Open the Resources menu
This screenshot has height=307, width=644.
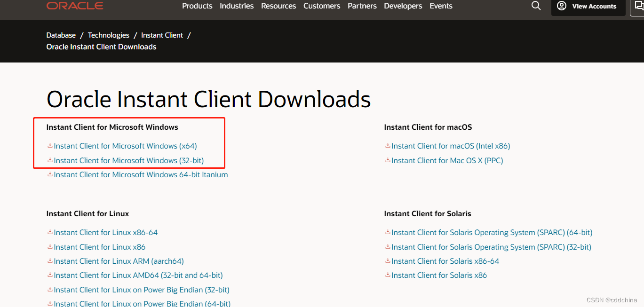click(278, 6)
